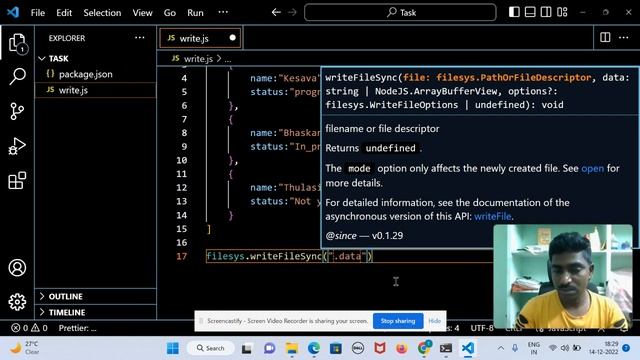The height and width of the screenshot is (360, 640).
Task: Open the Explorer view in activity bar
Action: (17, 42)
